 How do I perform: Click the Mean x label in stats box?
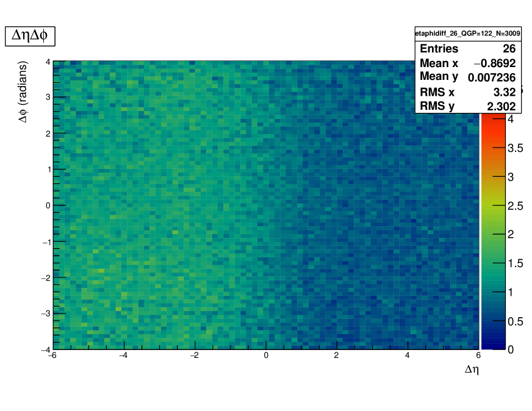click(x=439, y=63)
